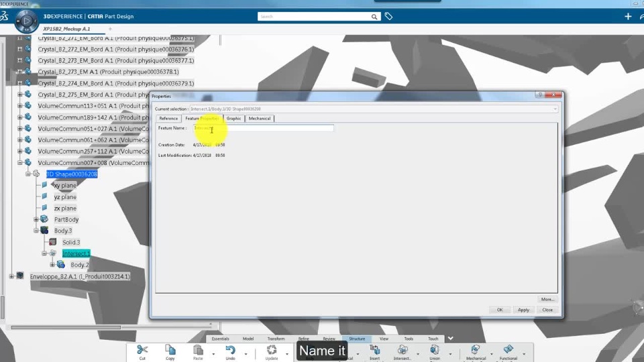Click the Close button in Properties
Screen dimensions: 644x362
click(547, 310)
